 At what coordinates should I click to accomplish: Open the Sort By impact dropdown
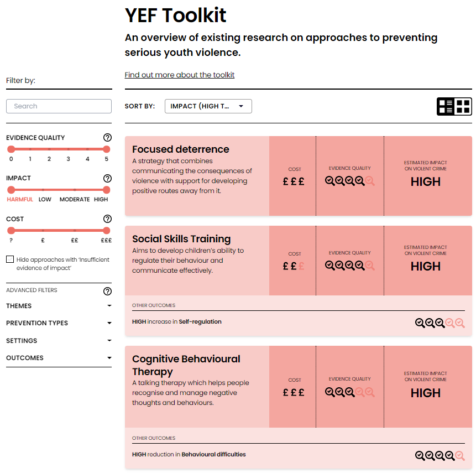(x=208, y=106)
